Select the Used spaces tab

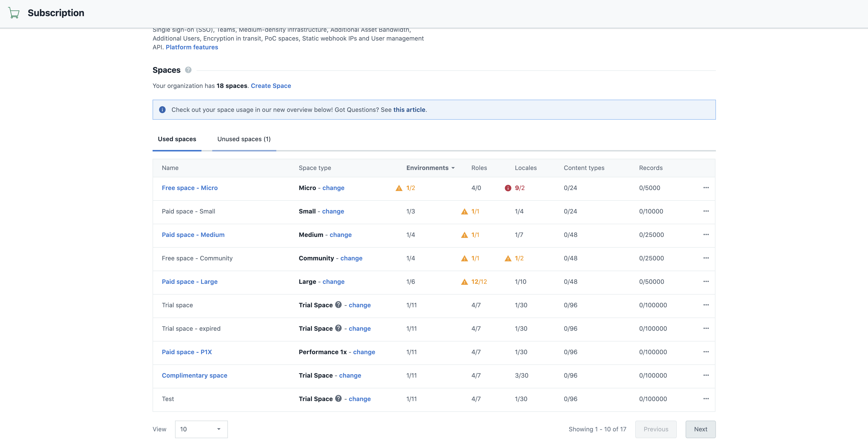[177, 139]
